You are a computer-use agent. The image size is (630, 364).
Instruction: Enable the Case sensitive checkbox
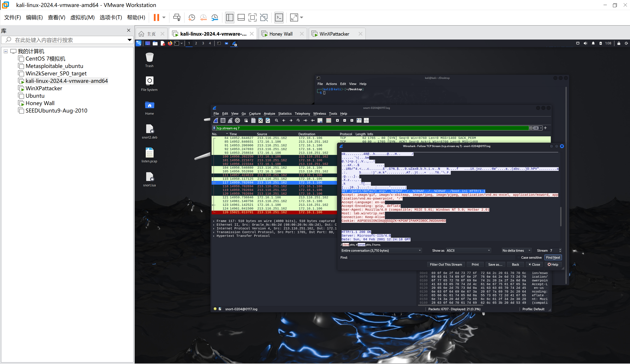click(x=519, y=257)
